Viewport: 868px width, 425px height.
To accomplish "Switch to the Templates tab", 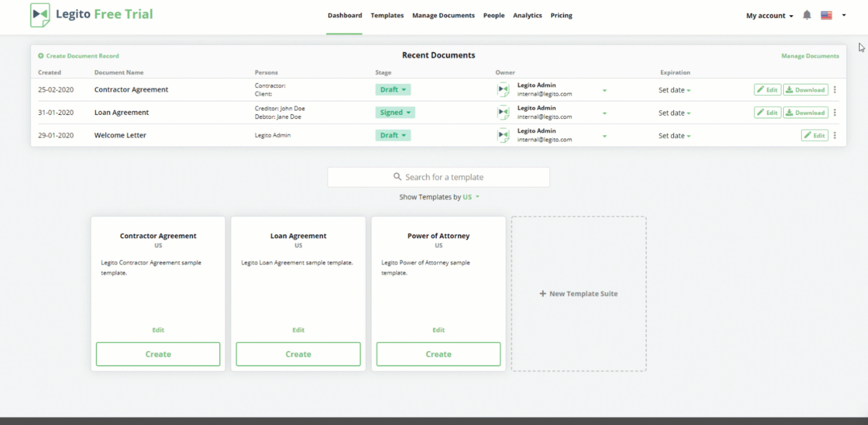I will [x=387, y=16].
